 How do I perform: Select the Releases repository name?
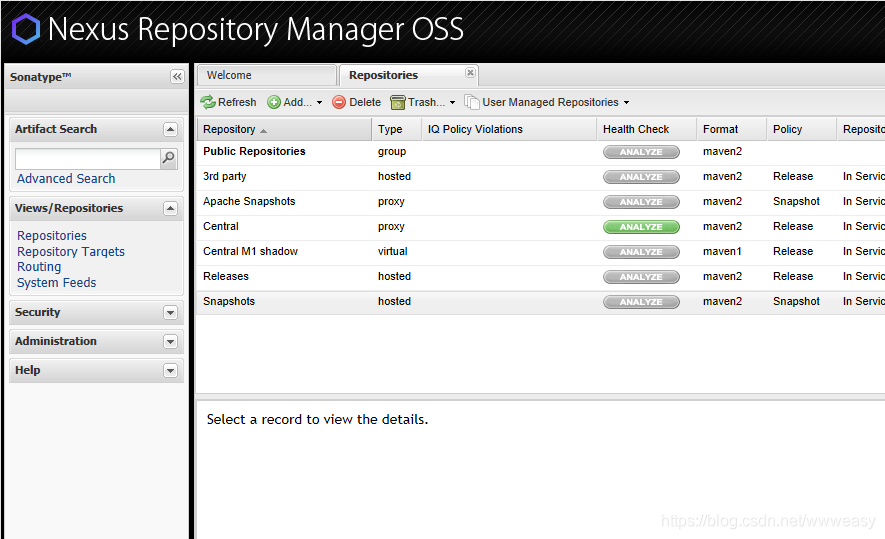pos(226,276)
